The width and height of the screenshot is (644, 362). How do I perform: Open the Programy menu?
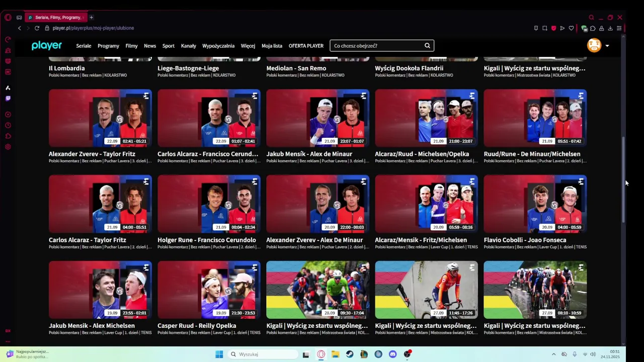pyautogui.click(x=108, y=46)
